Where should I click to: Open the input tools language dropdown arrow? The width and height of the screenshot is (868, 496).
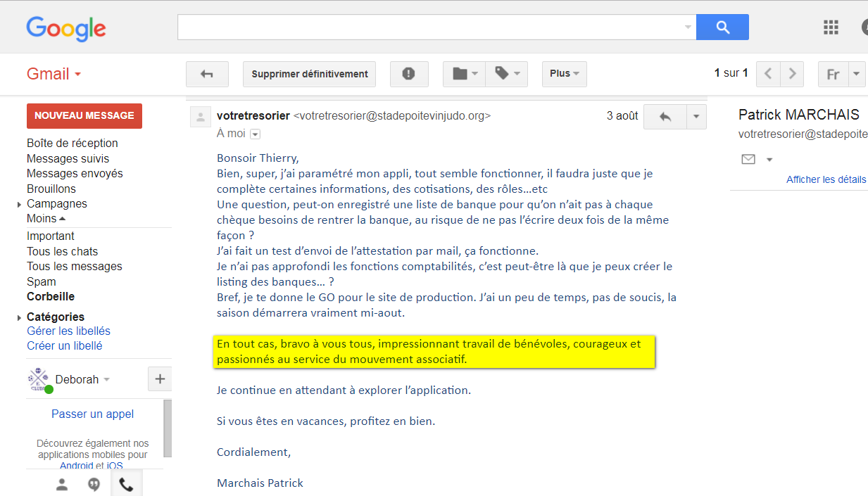click(x=857, y=74)
